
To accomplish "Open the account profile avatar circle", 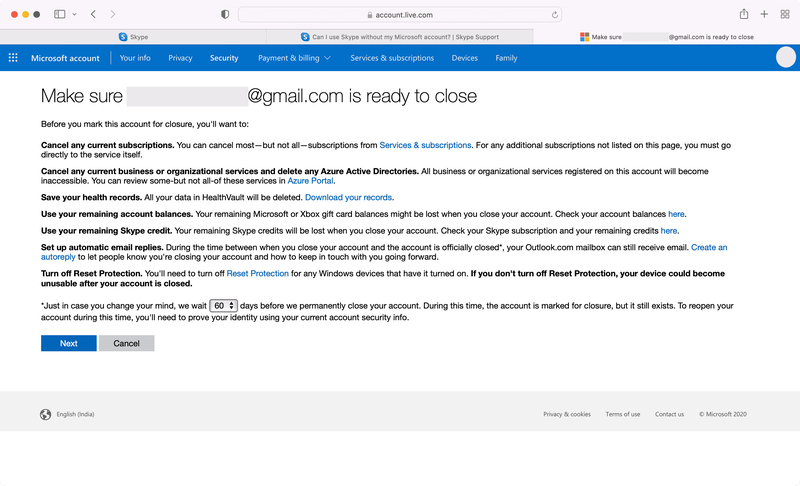I will tap(786, 57).
